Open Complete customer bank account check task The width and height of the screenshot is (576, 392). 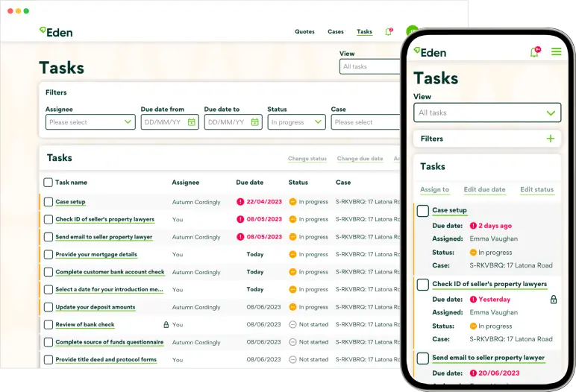click(x=110, y=272)
